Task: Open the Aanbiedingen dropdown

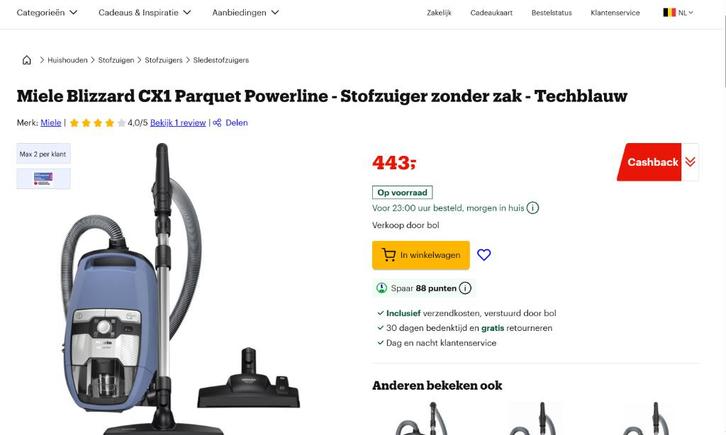Action: coord(245,12)
